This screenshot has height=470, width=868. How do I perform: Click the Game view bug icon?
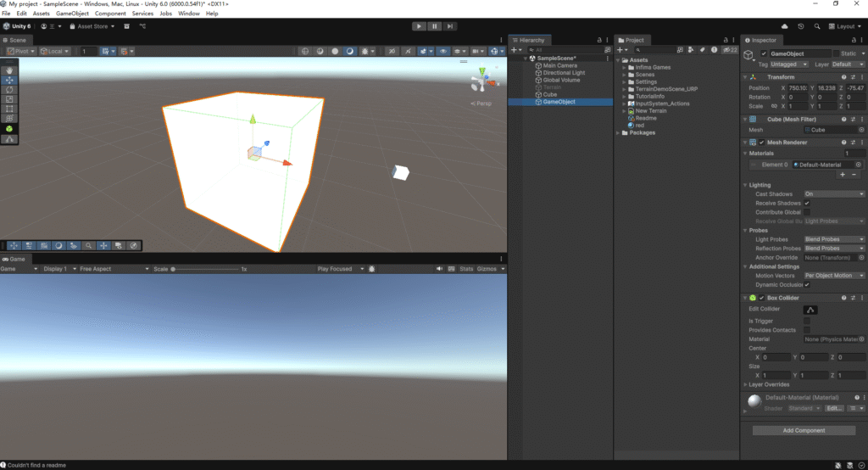[372, 269]
